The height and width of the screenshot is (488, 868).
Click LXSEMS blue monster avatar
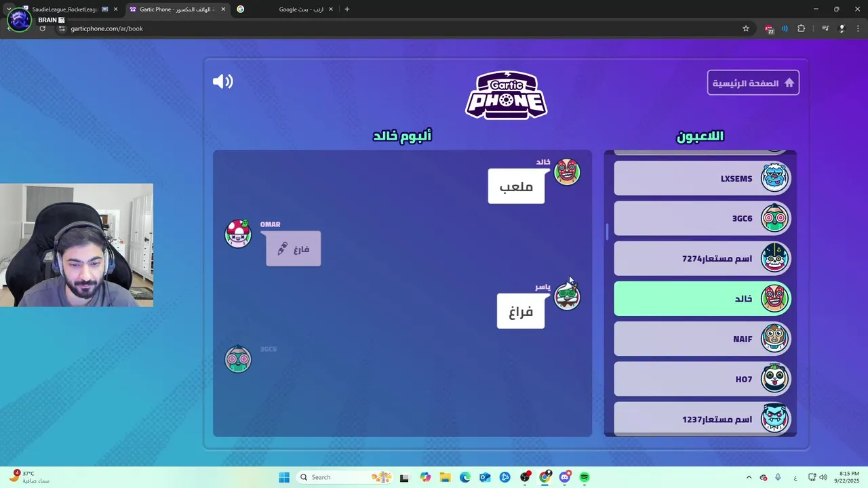click(x=774, y=178)
